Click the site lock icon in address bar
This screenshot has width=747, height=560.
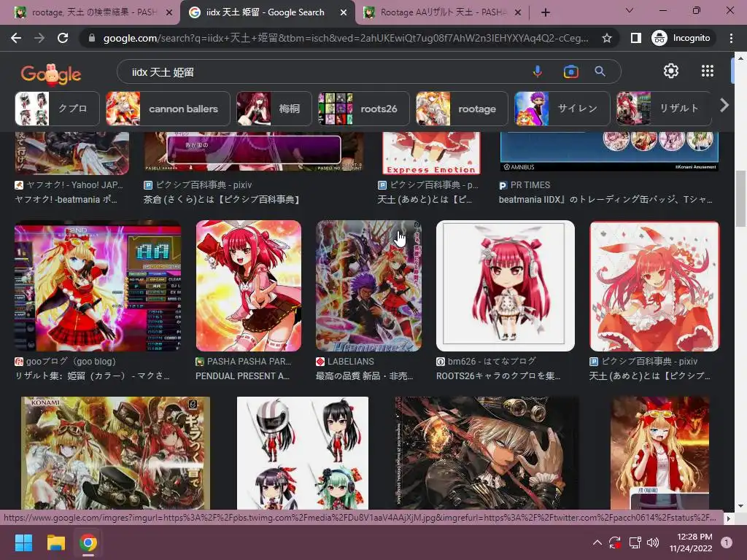(92, 38)
